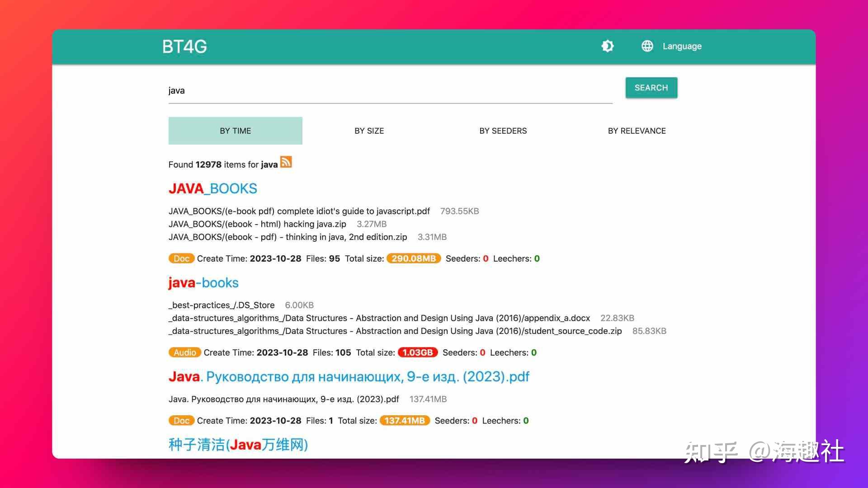868x488 pixels.
Task: Click the 137.41MB size badge
Action: (x=404, y=420)
